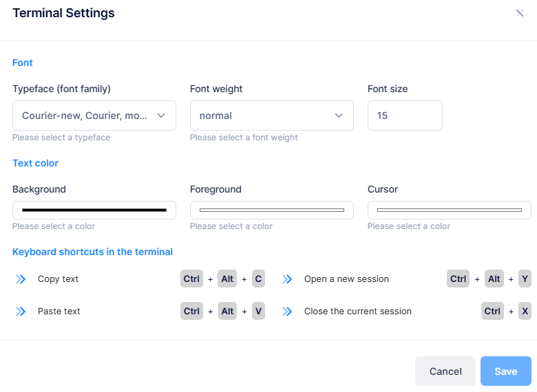Viewport: 537px width, 392px height.
Task: Open the Typeface font family dropdown
Action: tap(86, 116)
